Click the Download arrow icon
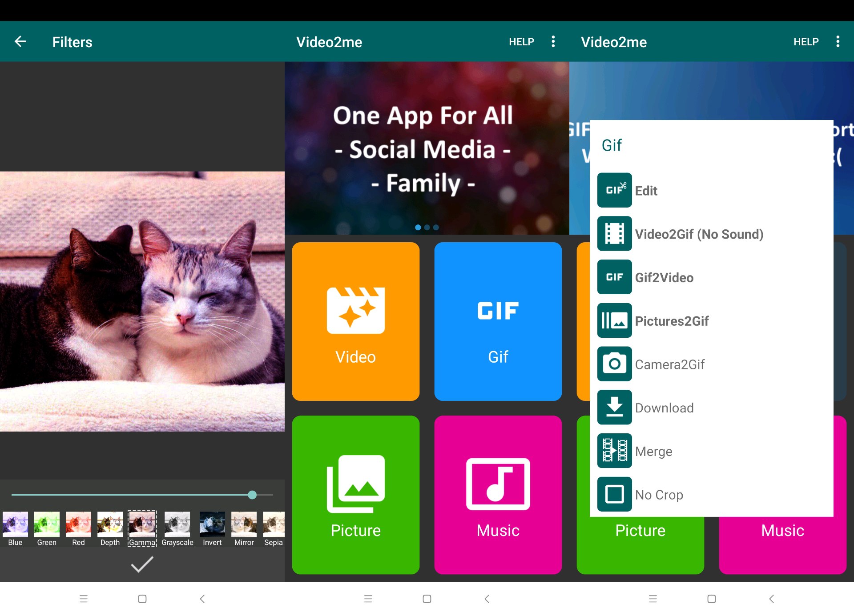854x616 pixels. (614, 407)
